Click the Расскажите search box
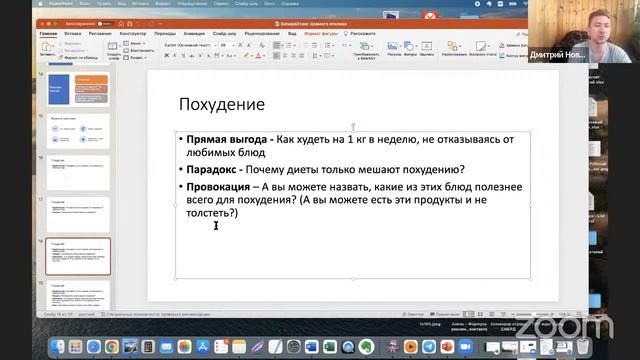Image resolution: width=640 pixels, height=360 pixels. coord(360,33)
